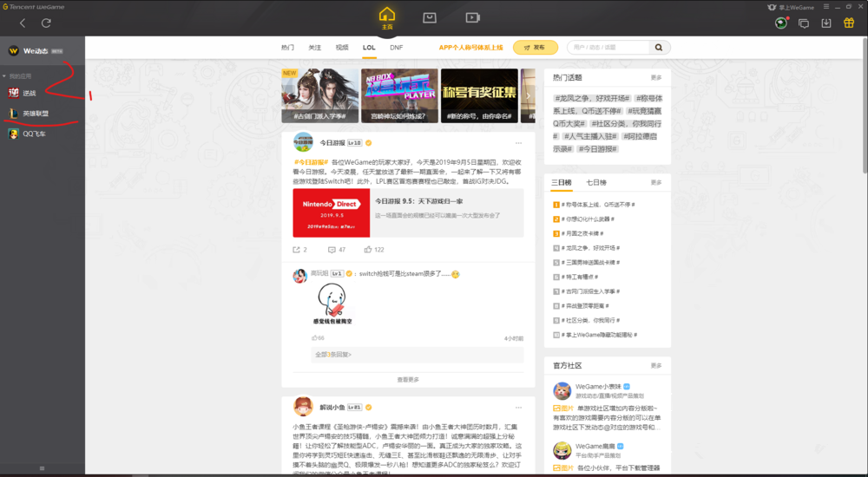Screen dimensions: 868x477
Task: Select the LOL tab
Action: [x=369, y=48]
